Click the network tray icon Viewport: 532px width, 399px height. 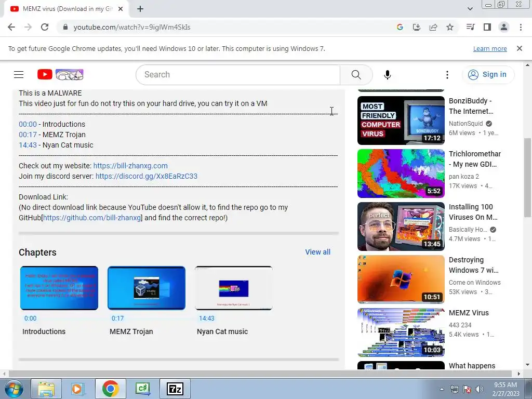pyautogui.click(x=454, y=389)
